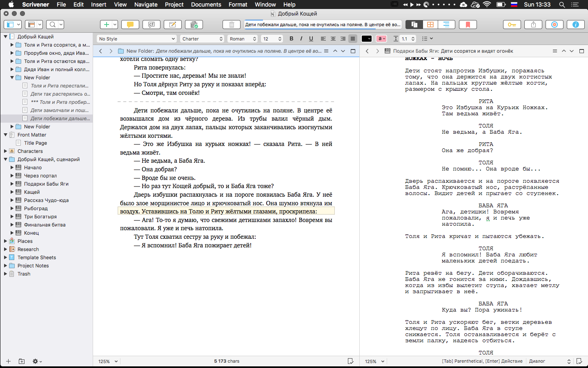Open the Format menu

[x=238, y=4]
